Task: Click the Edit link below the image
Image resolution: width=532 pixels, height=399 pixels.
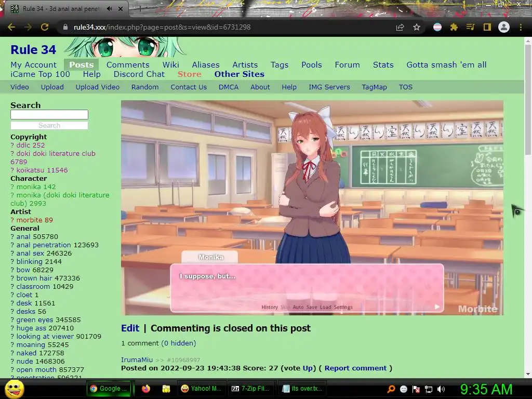Action: 130,328
